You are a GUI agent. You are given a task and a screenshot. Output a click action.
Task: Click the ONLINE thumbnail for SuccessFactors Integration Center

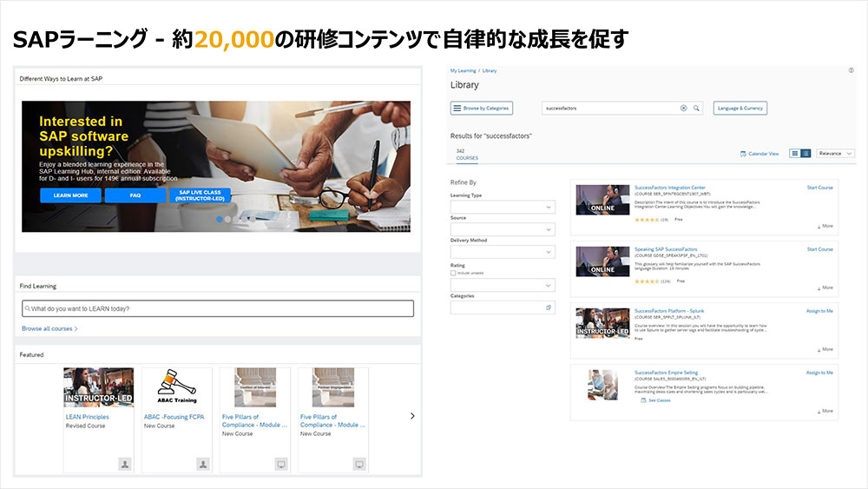(x=602, y=200)
